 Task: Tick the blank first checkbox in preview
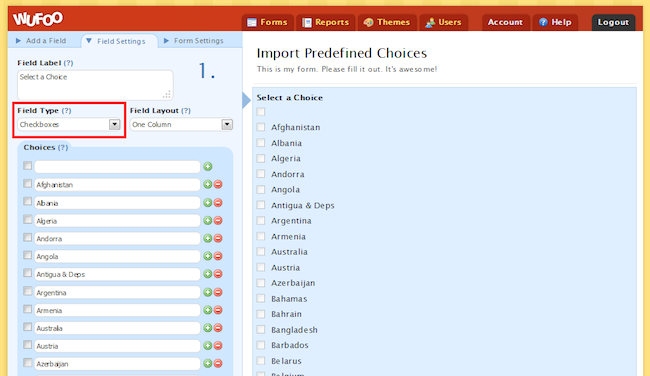coord(261,112)
